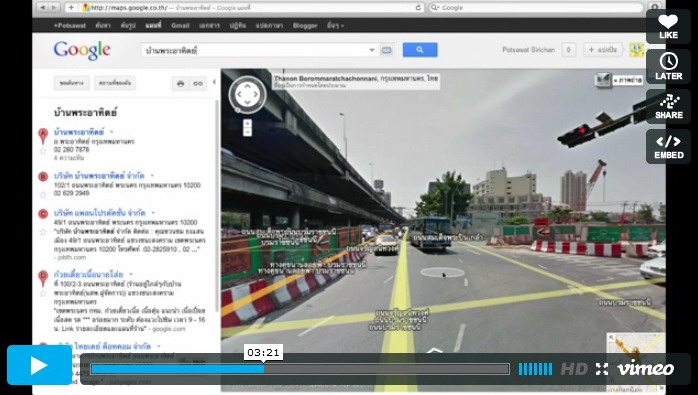Enter fullscreen mode in video player
The image size is (698, 395).
click(x=602, y=369)
